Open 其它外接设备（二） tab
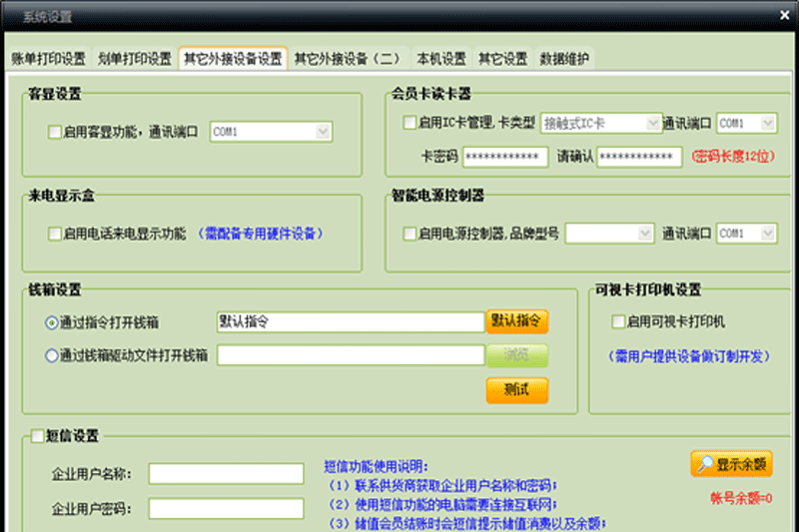799x532 pixels. (348, 59)
